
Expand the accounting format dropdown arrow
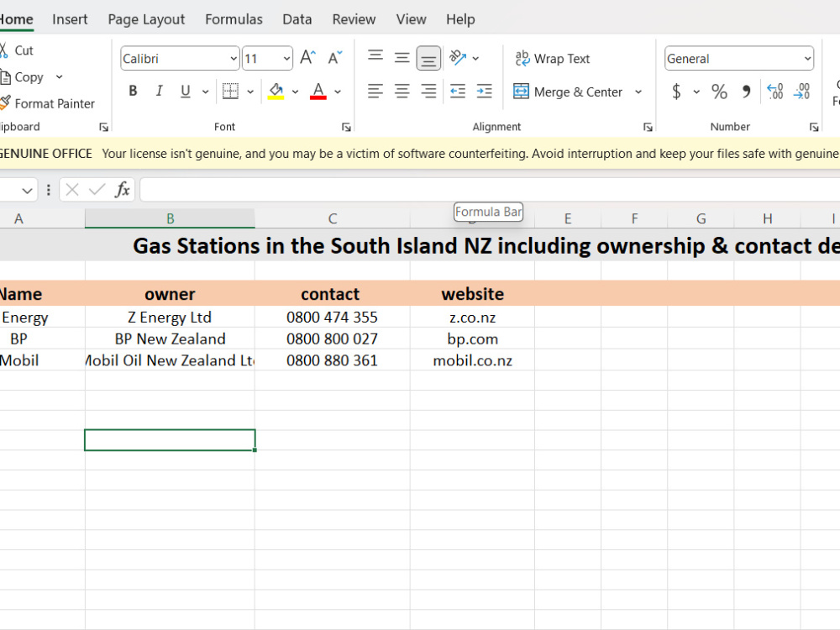(x=696, y=92)
